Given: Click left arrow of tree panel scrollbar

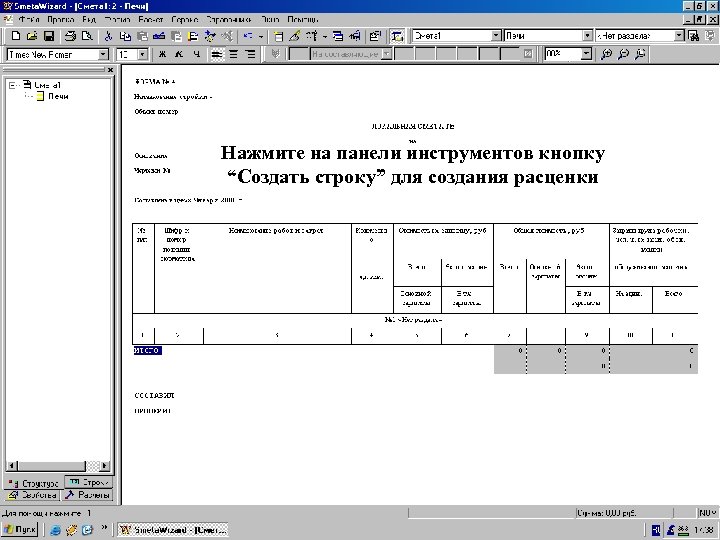Looking at the screenshot, I should (12, 466).
